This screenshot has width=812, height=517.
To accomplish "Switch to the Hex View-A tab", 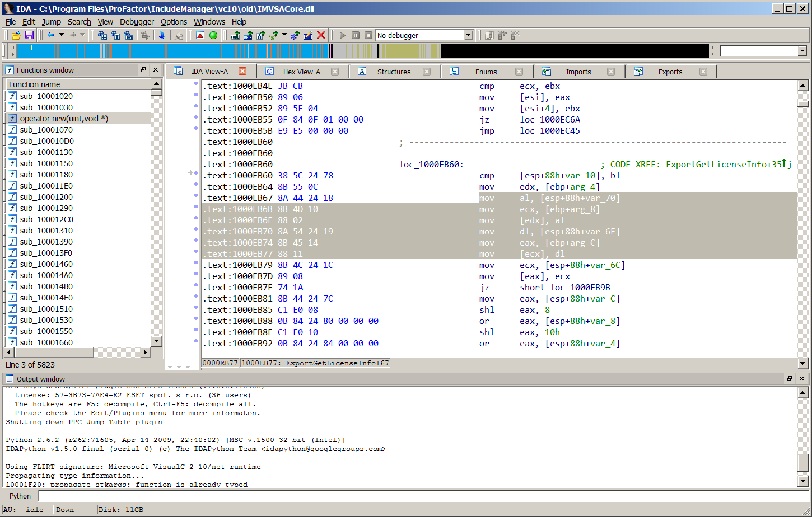I will 301,72.
